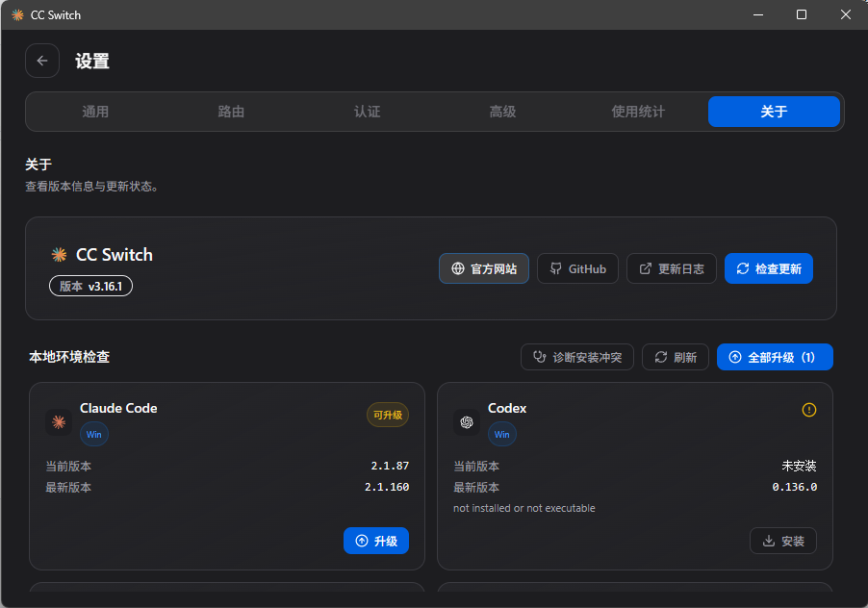The height and width of the screenshot is (608, 868).
Task: Click the Win badge under Claude Code
Action: click(94, 434)
